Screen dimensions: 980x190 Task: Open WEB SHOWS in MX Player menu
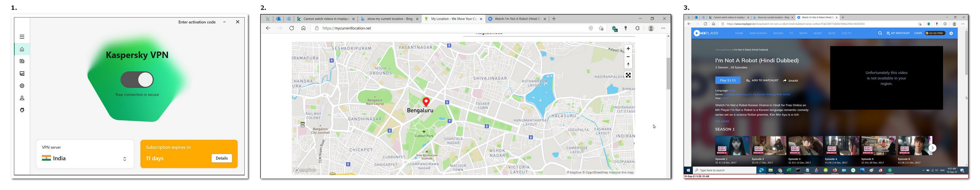tap(758, 33)
